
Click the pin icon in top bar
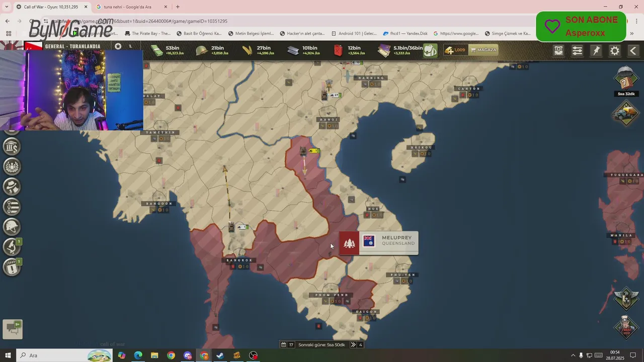(596, 51)
